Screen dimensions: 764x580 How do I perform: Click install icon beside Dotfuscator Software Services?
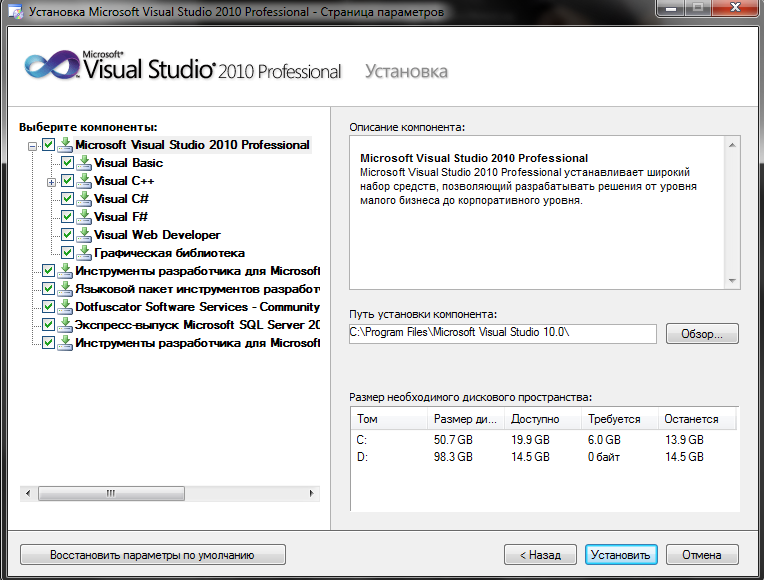(65, 307)
